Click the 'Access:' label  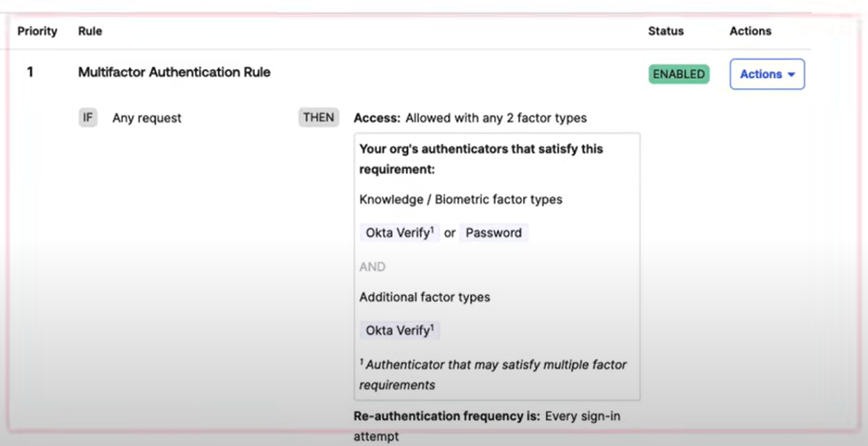click(377, 118)
